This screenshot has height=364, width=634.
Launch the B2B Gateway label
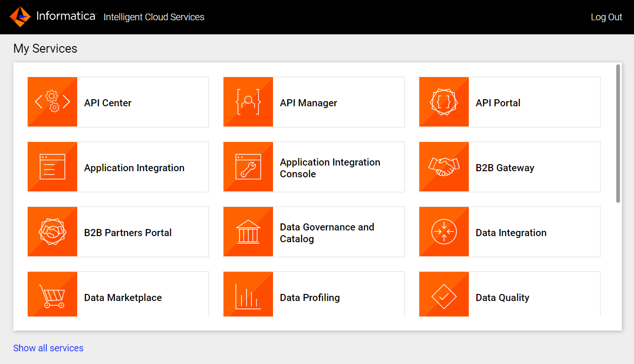pyautogui.click(x=505, y=168)
